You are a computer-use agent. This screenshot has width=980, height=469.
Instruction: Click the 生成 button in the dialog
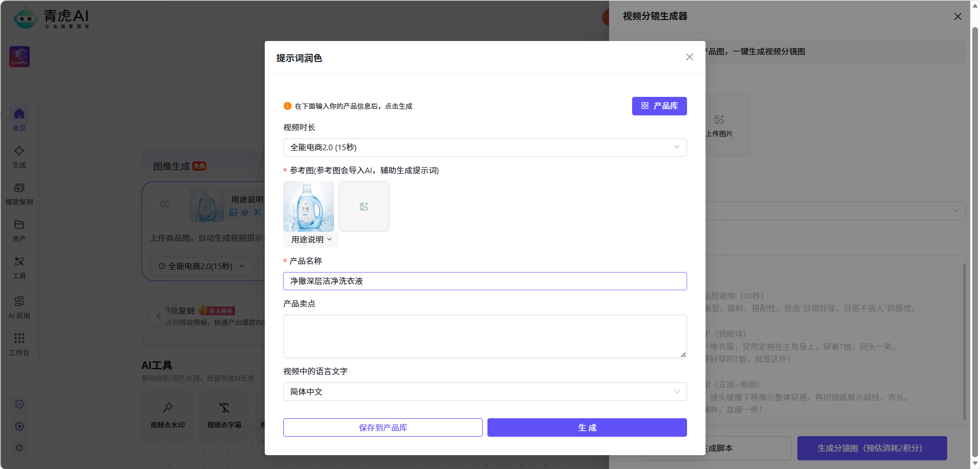click(x=587, y=427)
